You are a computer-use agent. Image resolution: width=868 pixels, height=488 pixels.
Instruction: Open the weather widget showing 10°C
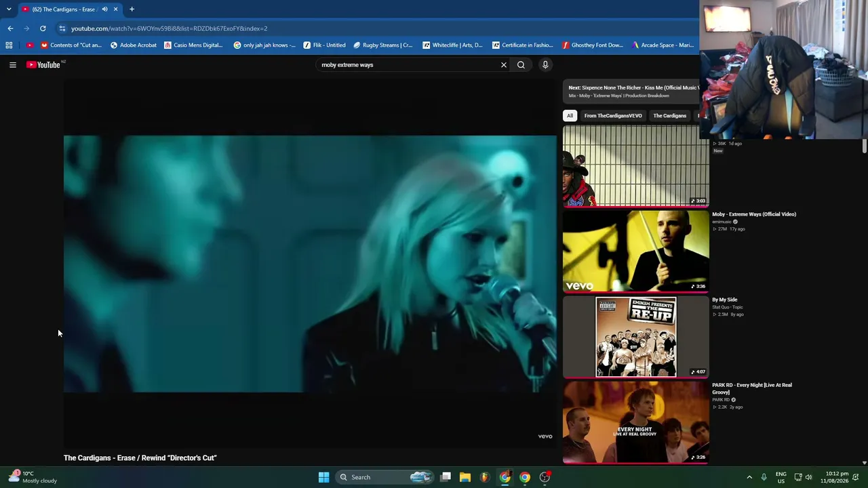click(33, 477)
